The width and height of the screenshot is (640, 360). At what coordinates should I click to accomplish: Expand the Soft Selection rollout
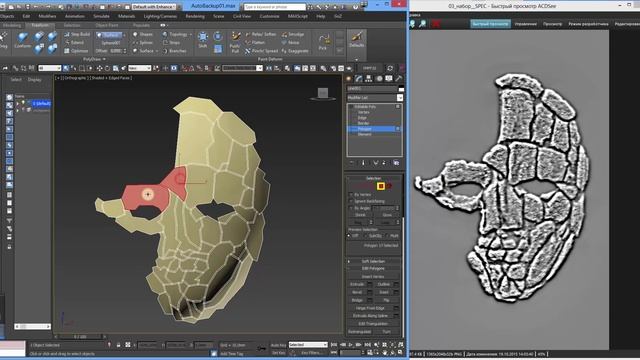373,261
